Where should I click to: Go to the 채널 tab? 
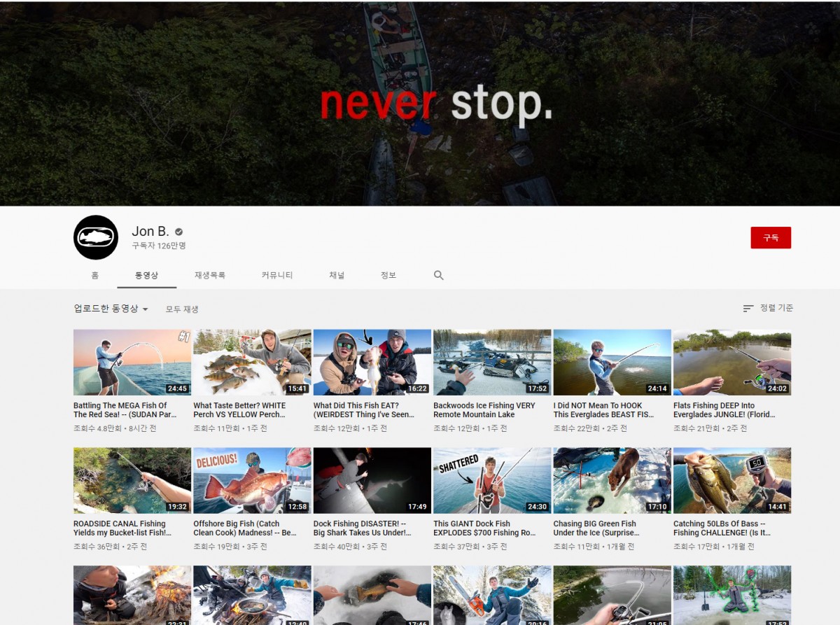[x=337, y=275]
